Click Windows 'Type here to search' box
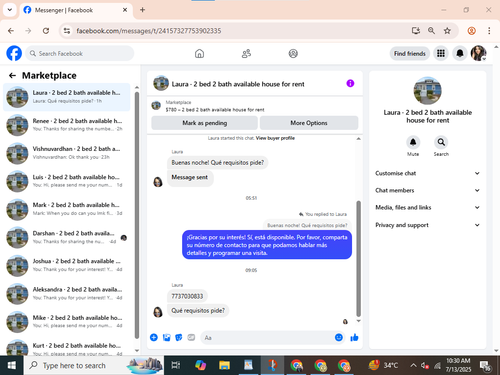This screenshot has height=375, width=500. [94, 365]
